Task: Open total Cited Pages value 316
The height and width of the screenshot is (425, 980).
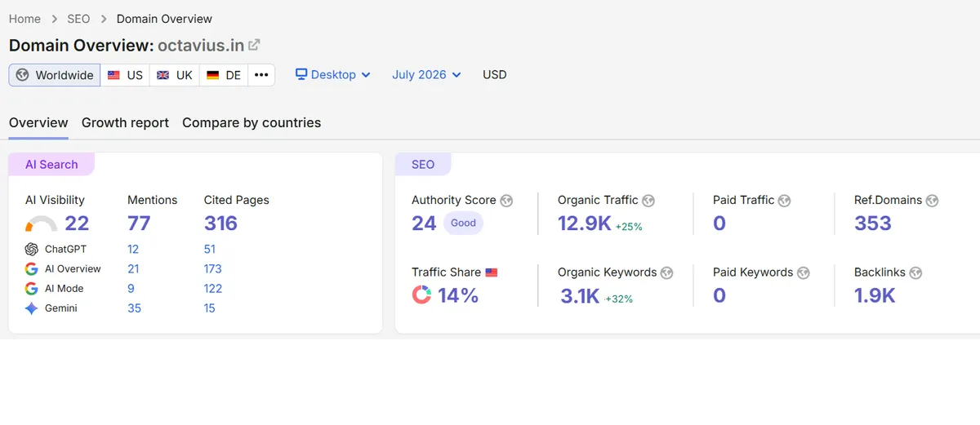Action: [x=220, y=224]
